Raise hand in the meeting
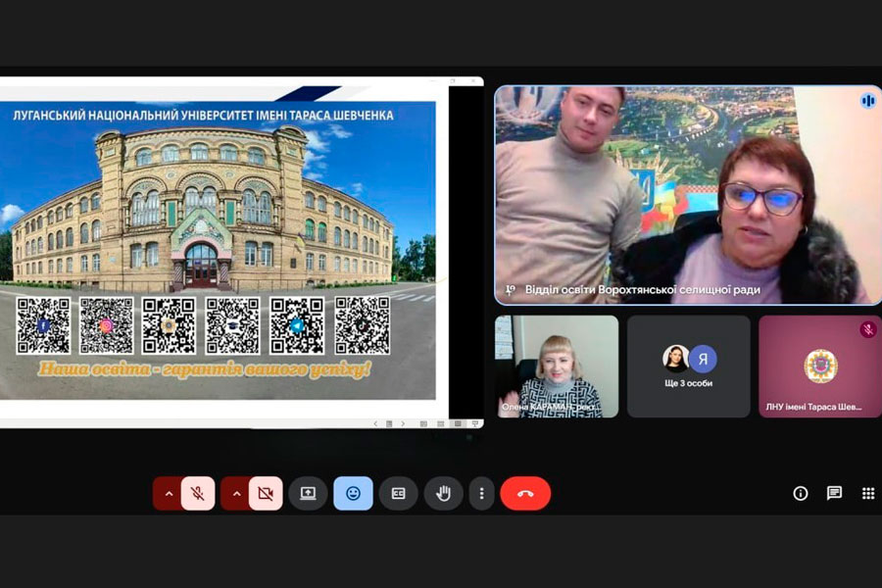The width and height of the screenshot is (882, 588). (x=443, y=494)
